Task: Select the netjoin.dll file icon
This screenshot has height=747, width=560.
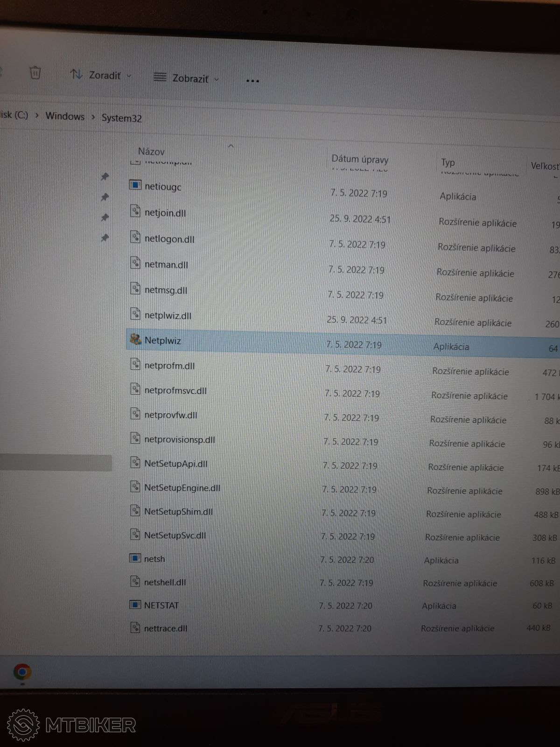Action: pos(135,211)
